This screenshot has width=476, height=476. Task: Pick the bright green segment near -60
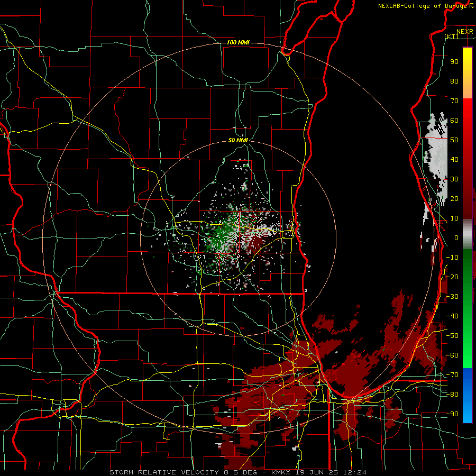tap(467, 355)
